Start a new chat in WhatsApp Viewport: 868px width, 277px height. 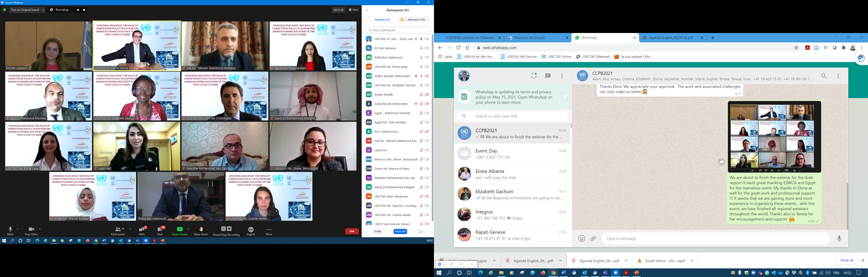[x=548, y=76]
